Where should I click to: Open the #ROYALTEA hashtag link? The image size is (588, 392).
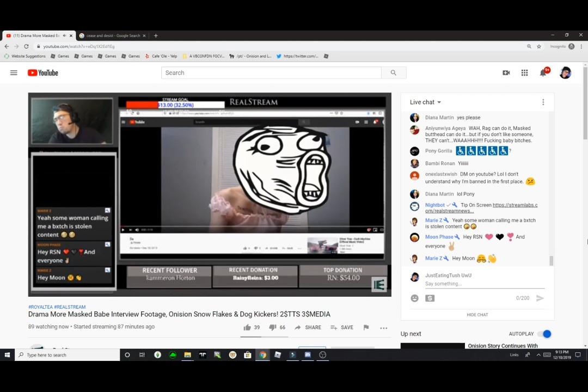pos(40,307)
